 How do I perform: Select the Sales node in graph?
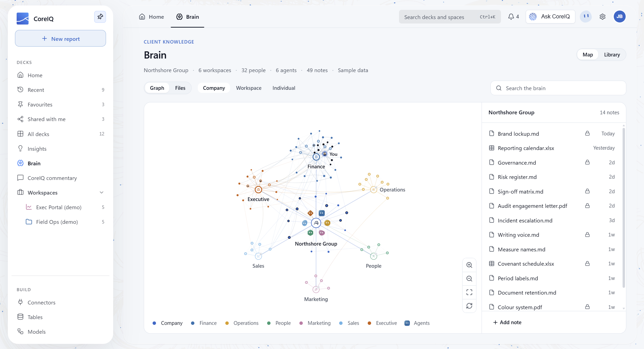(x=258, y=256)
